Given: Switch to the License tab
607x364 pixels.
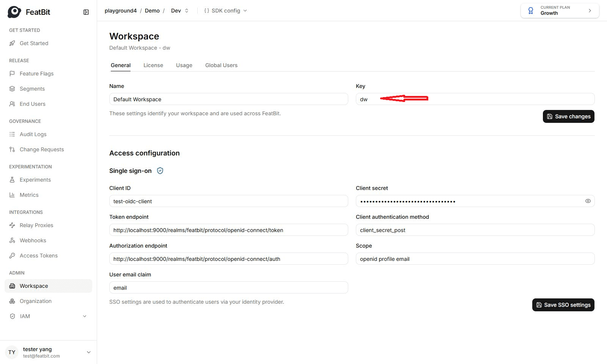Looking at the screenshot, I should pyautogui.click(x=153, y=65).
